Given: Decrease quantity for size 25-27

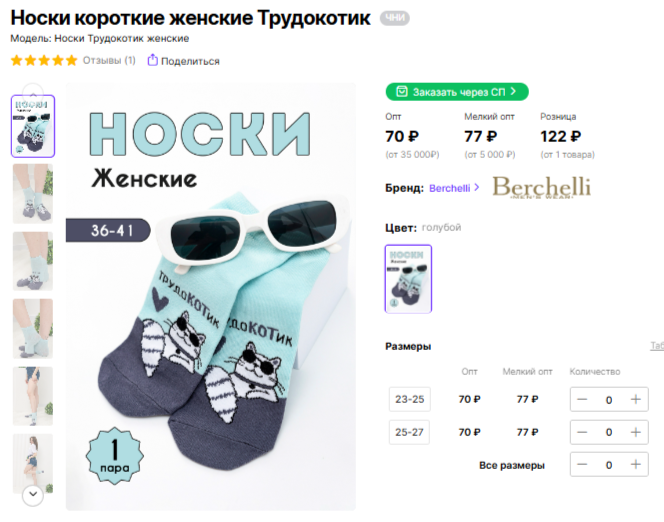Looking at the screenshot, I should tap(582, 432).
